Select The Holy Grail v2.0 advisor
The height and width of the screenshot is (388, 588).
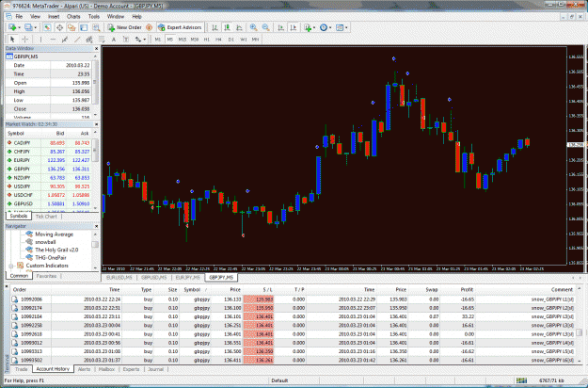click(56, 250)
